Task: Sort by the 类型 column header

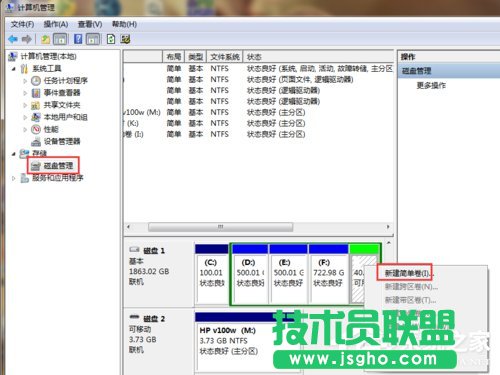Action: click(x=196, y=57)
